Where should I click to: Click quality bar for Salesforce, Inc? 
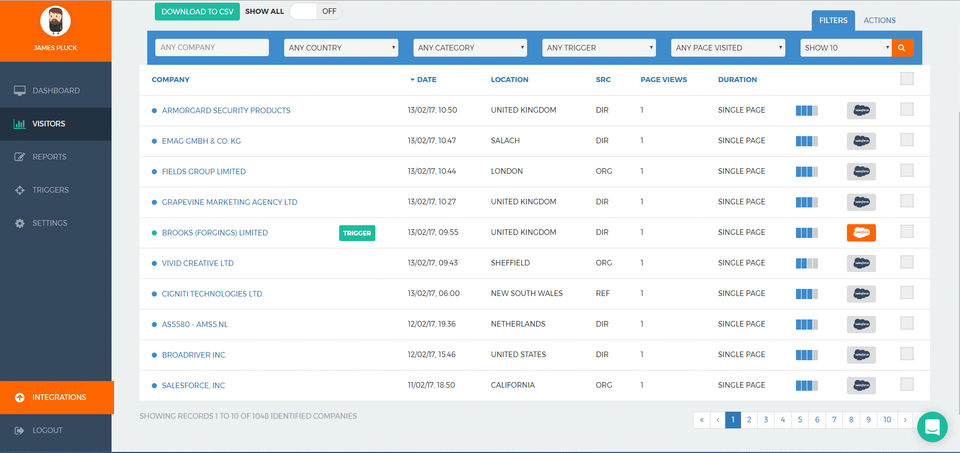point(807,386)
